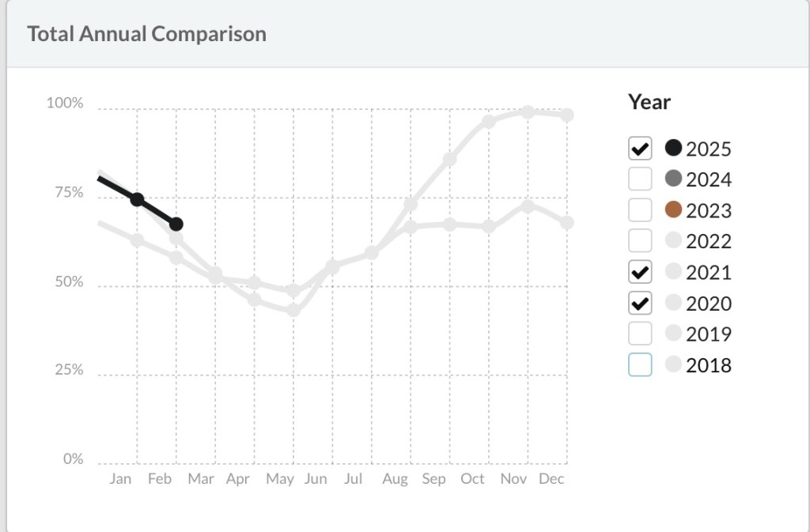810x532 pixels.
Task: Click the Aug label on the x-axis
Action: tap(395, 479)
